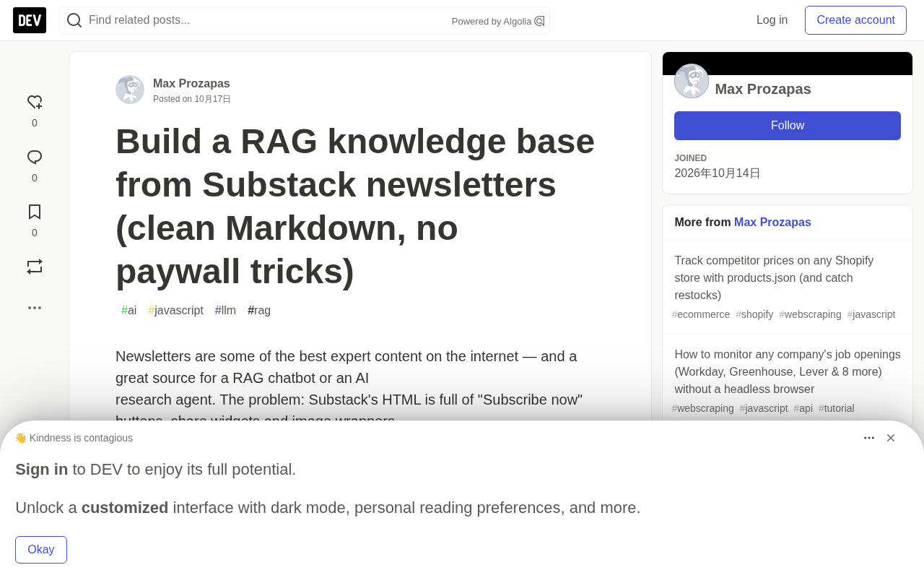
Task: Open the #rag tag
Action: point(259,311)
